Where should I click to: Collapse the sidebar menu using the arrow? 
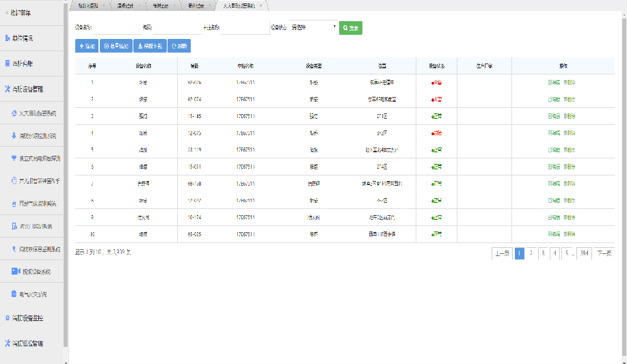pos(7,13)
